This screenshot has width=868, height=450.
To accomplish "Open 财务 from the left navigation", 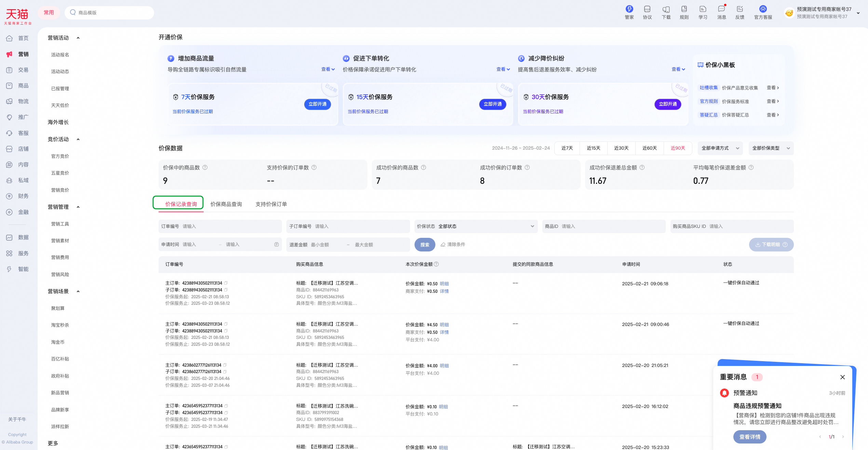I will (17, 196).
